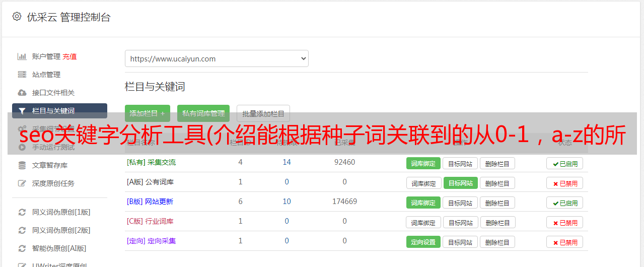Toggle 已启用 status for 采集交流

[565, 163]
